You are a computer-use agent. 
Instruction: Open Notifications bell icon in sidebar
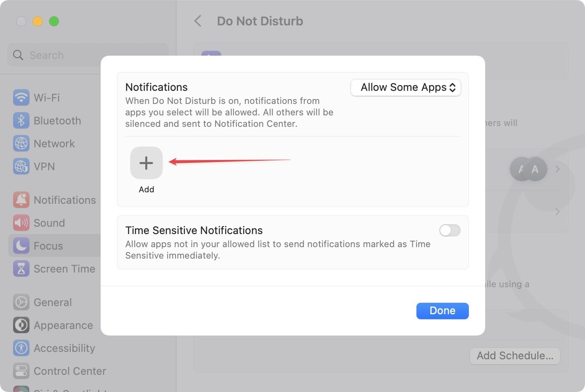(x=21, y=200)
